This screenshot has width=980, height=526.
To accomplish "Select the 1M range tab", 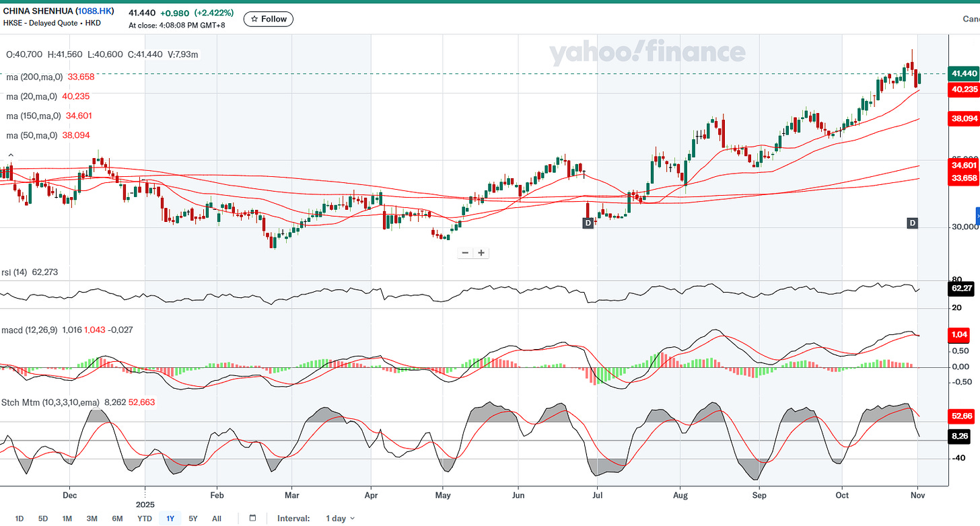I will [67, 519].
